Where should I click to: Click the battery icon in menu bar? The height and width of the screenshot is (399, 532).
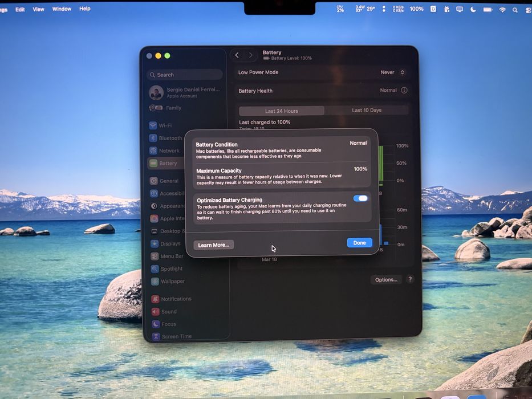488,10
